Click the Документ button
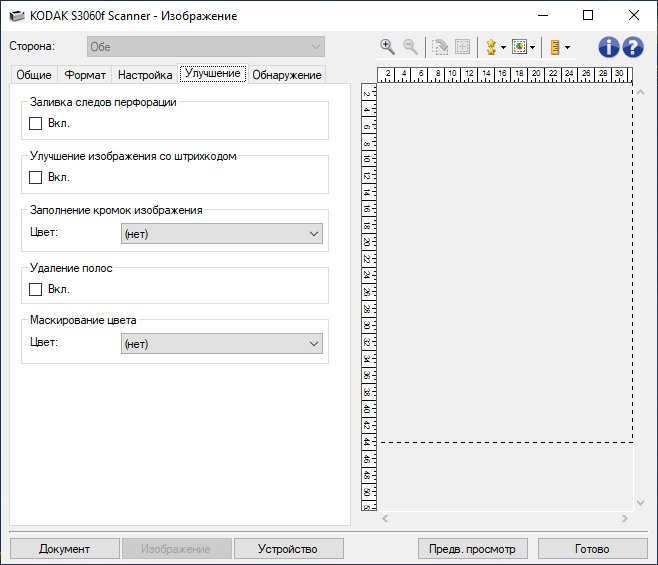 pos(65,549)
